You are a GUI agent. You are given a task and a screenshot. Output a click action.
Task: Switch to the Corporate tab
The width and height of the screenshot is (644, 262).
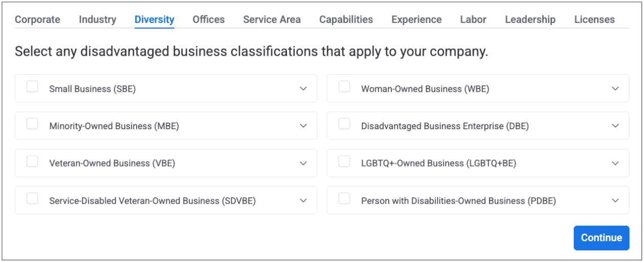37,19
